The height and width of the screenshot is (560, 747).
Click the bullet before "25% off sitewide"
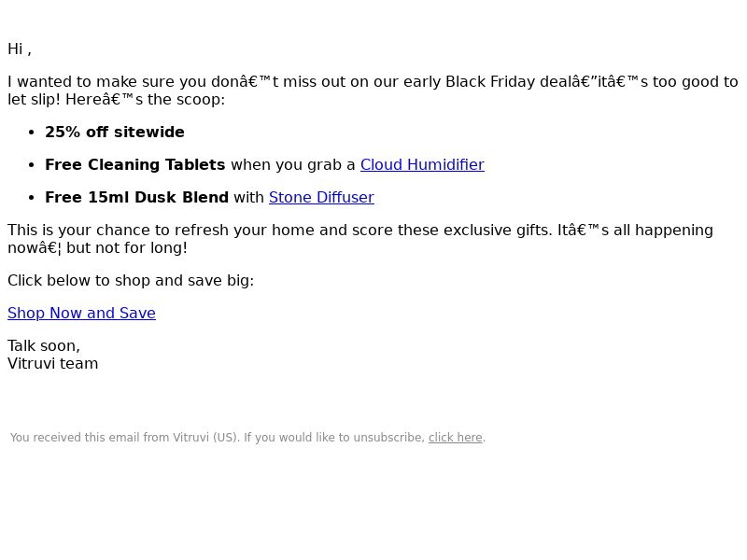coord(32,133)
